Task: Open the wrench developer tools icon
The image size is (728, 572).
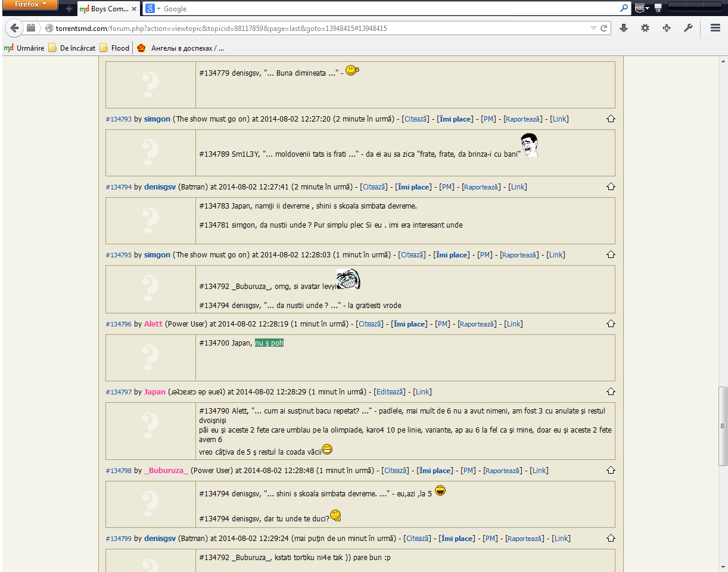Action: [688, 28]
